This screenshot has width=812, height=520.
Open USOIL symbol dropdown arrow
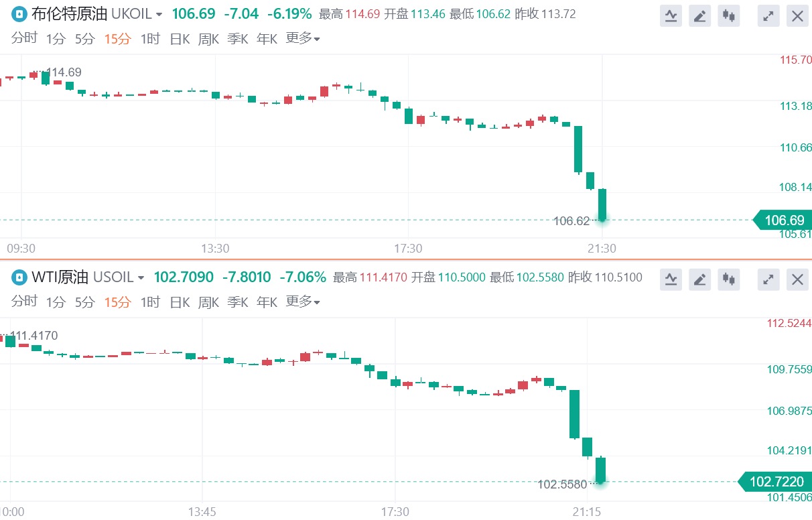[141, 277]
